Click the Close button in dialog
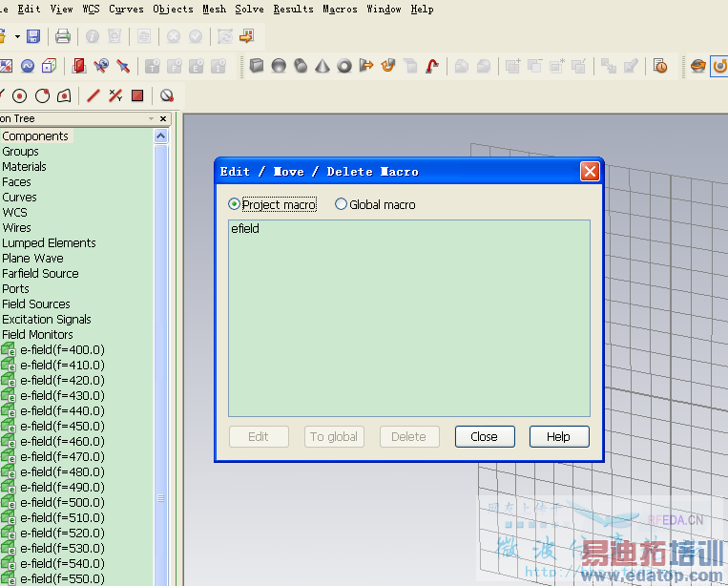 pos(485,436)
